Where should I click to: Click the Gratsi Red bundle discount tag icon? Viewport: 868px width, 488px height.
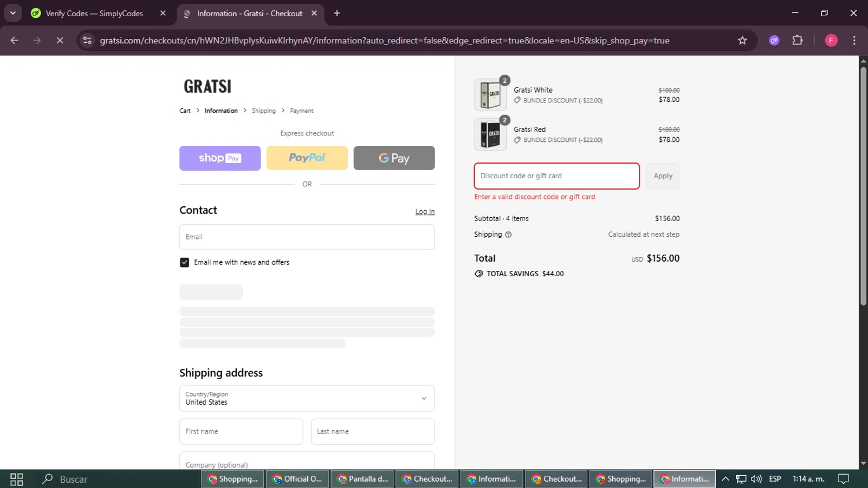(517, 140)
